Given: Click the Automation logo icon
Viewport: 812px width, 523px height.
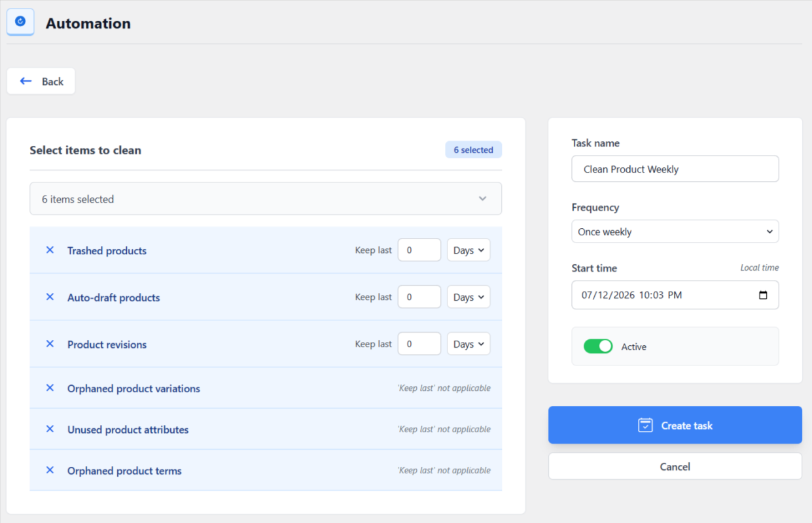Looking at the screenshot, I should (20, 22).
